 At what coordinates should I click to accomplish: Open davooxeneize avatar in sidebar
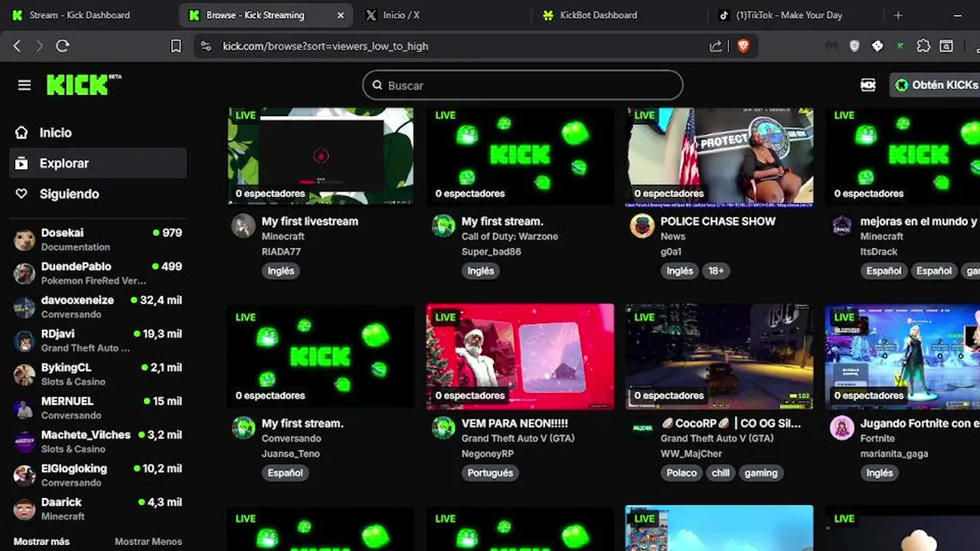click(x=24, y=307)
